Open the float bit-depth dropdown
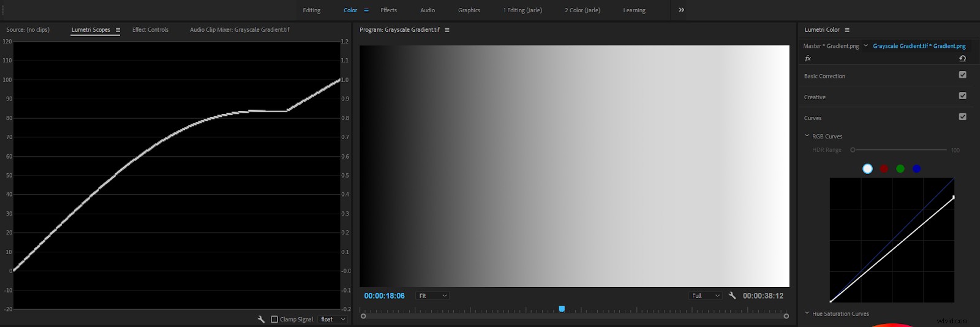980x327 pixels. (333, 319)
